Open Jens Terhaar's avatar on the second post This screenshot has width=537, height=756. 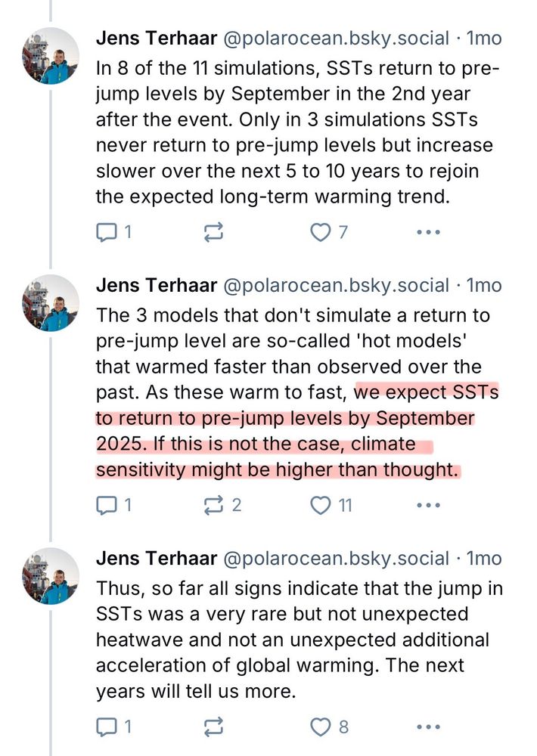(x=51, y=303)
